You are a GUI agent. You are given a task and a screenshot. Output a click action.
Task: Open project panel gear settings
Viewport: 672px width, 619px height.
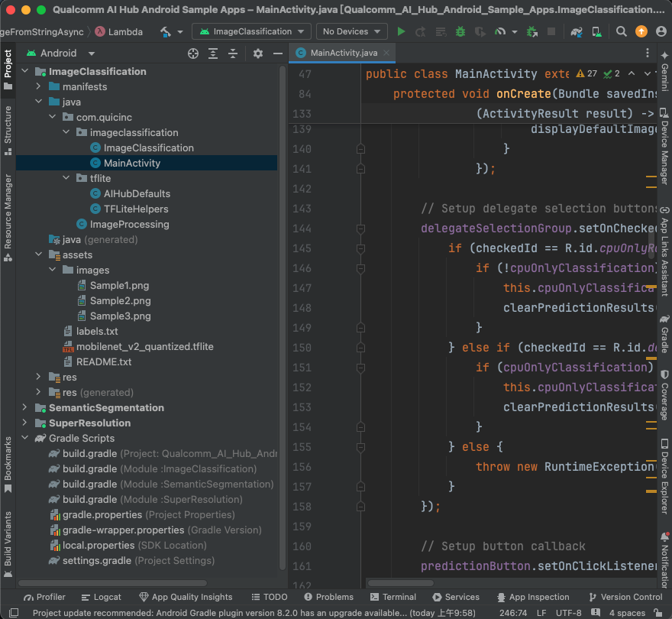point(258,53)
